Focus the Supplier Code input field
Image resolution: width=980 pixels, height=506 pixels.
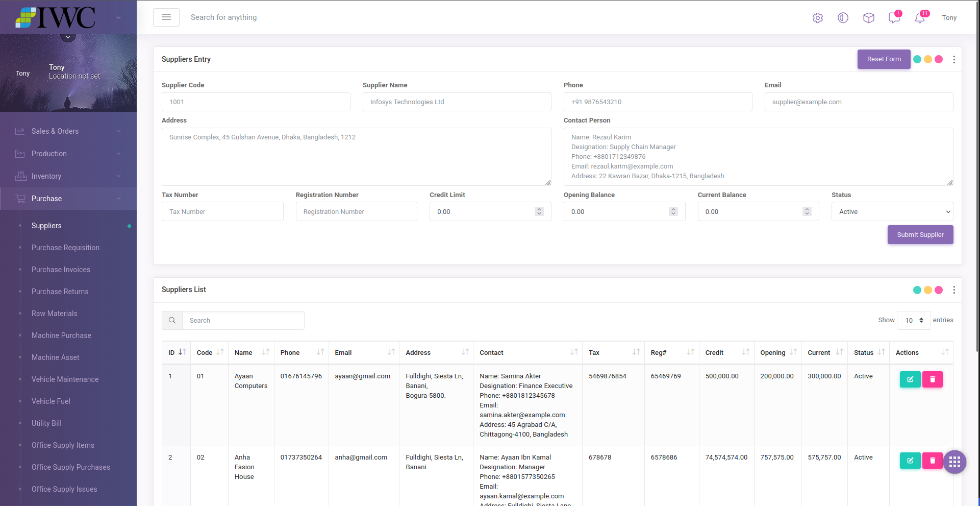click(x=256, y=102)
